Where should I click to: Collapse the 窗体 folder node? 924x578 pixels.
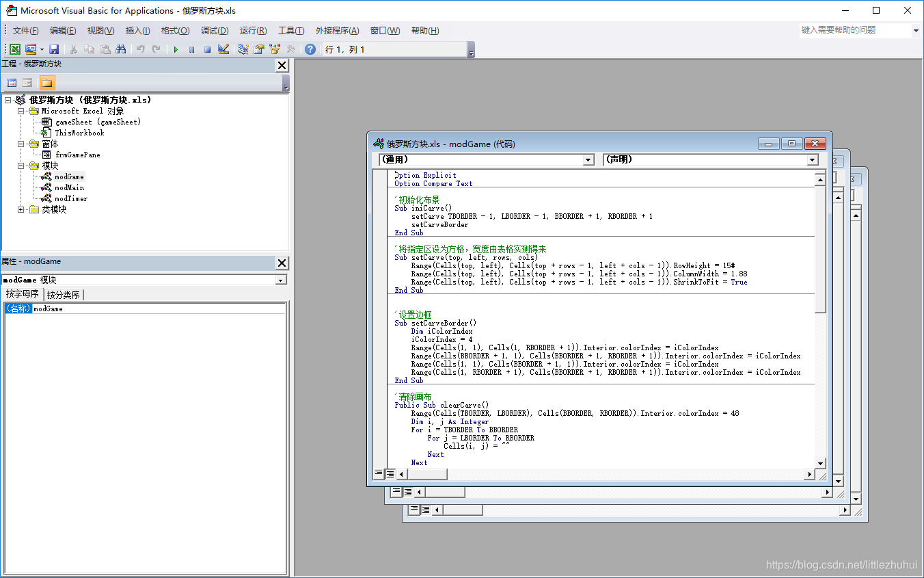(x=21, y=144)
